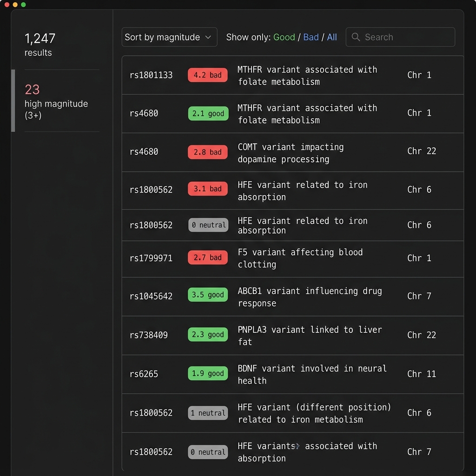Click Chr 22 in the rs738409 row
The height and width of the screenshot is (476, 476).
421,335
